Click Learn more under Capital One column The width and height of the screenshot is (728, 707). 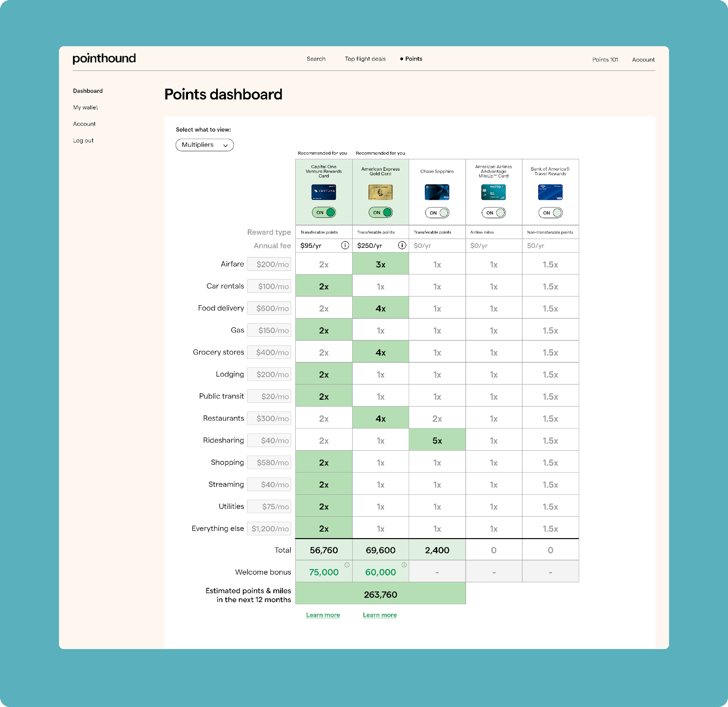[323, 615]
